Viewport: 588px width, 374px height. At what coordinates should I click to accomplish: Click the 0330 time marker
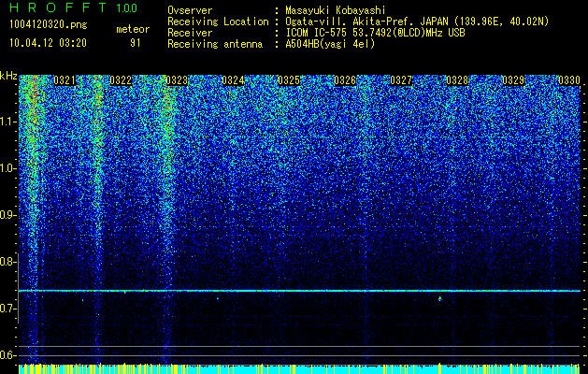pyautogui.click(x=569, y=80)
